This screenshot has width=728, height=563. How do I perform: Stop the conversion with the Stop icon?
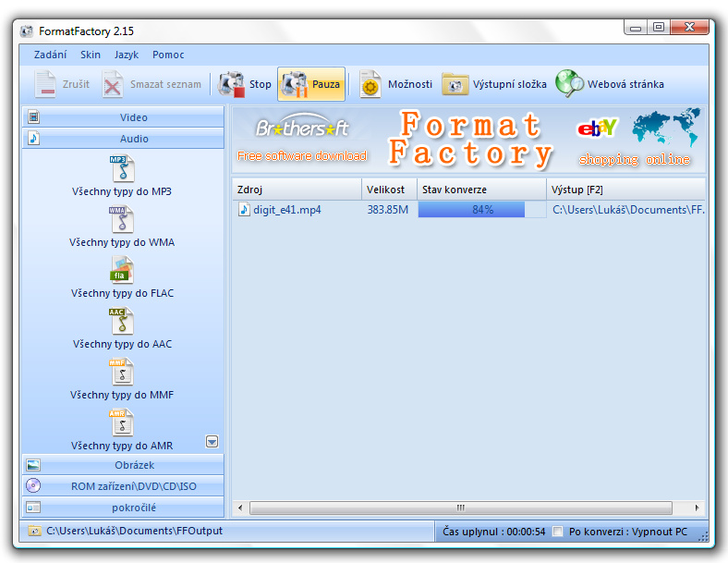click(x=231, y=84)
